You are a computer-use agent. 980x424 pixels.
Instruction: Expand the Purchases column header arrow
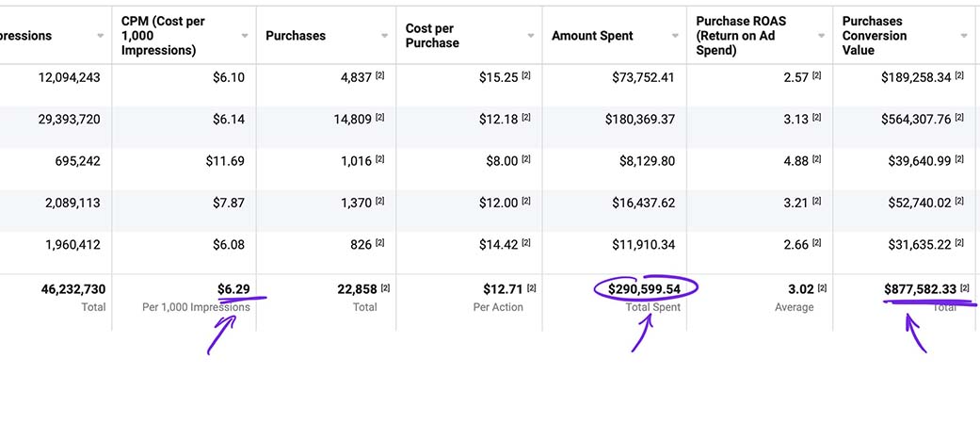tap(385, 36)
